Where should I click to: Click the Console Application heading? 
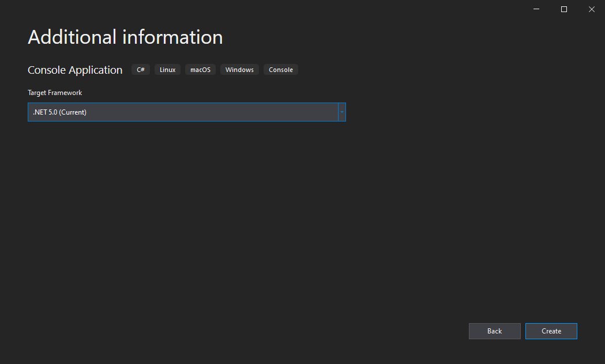[75, 70]
